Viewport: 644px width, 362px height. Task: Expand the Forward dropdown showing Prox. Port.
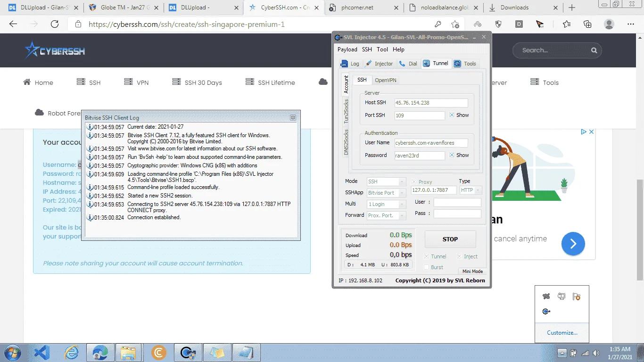click(402, 215)
